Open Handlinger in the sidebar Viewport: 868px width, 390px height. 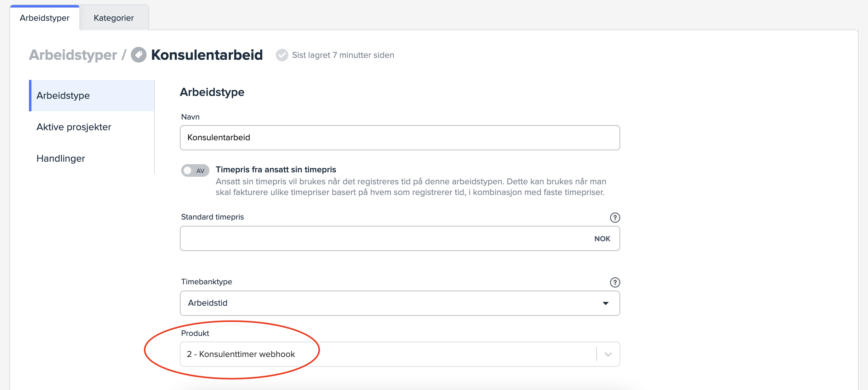pos(61,159)
